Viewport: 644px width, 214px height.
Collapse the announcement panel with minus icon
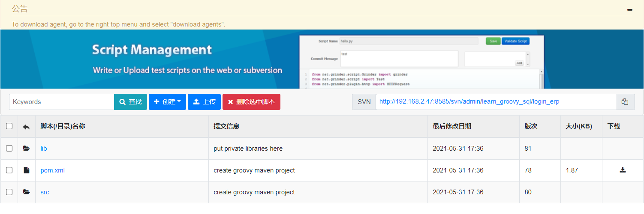pyautogui.click(x=629, y=9)
